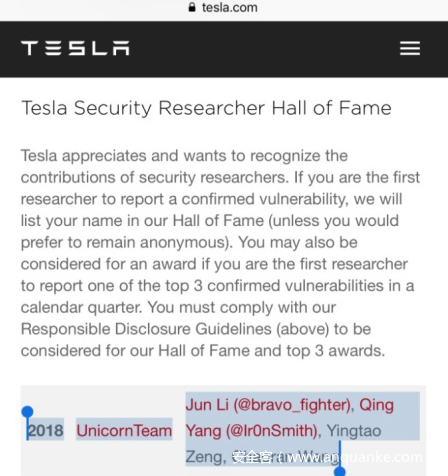The width and height of the screenshot is (448, 476).
Task: Click the 2018 year cell
Action: 45,430
